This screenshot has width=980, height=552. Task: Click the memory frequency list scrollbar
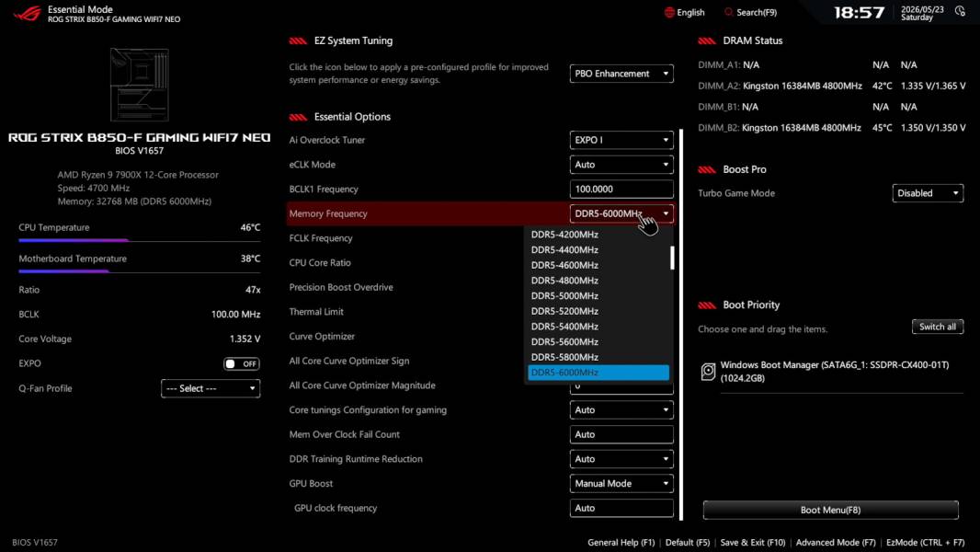[x=673, y=258]
